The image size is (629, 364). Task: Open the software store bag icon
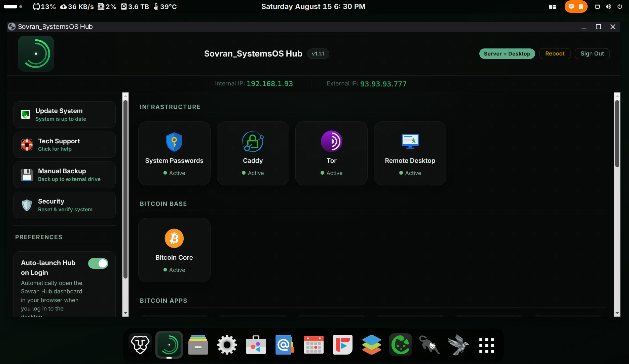pos(256,345)
